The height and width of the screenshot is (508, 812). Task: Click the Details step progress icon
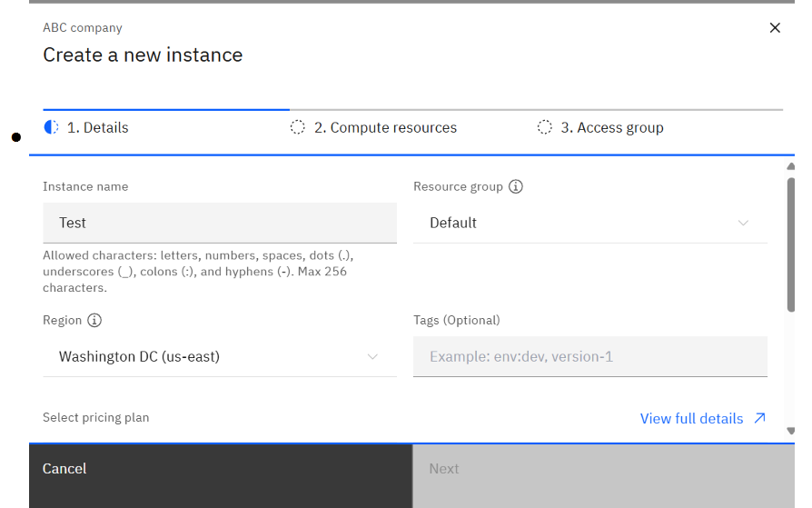click(x=52, y=127)
